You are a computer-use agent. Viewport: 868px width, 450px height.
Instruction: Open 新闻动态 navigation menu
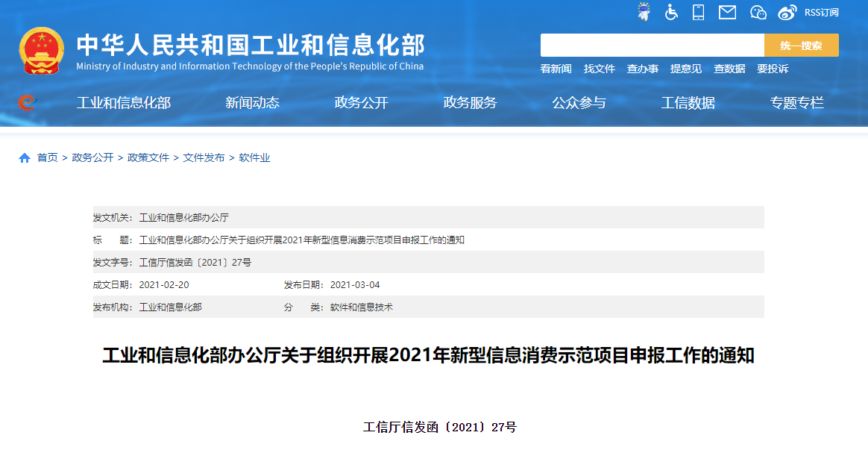[253, 103]
